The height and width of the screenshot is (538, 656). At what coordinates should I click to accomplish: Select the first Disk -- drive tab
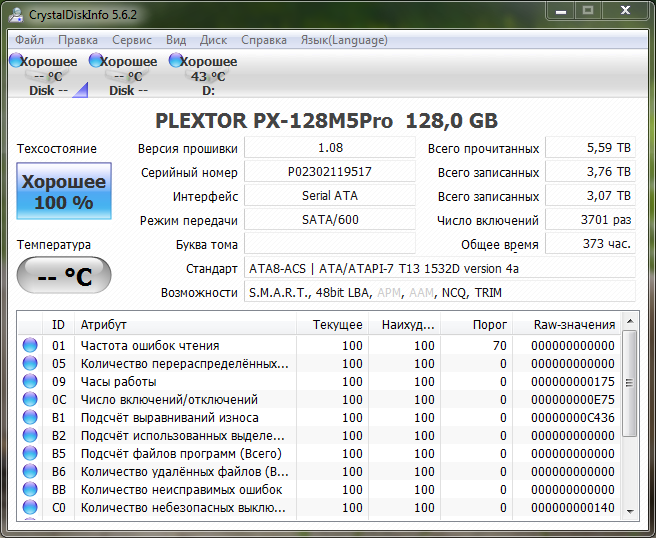[x=46, y=75]
